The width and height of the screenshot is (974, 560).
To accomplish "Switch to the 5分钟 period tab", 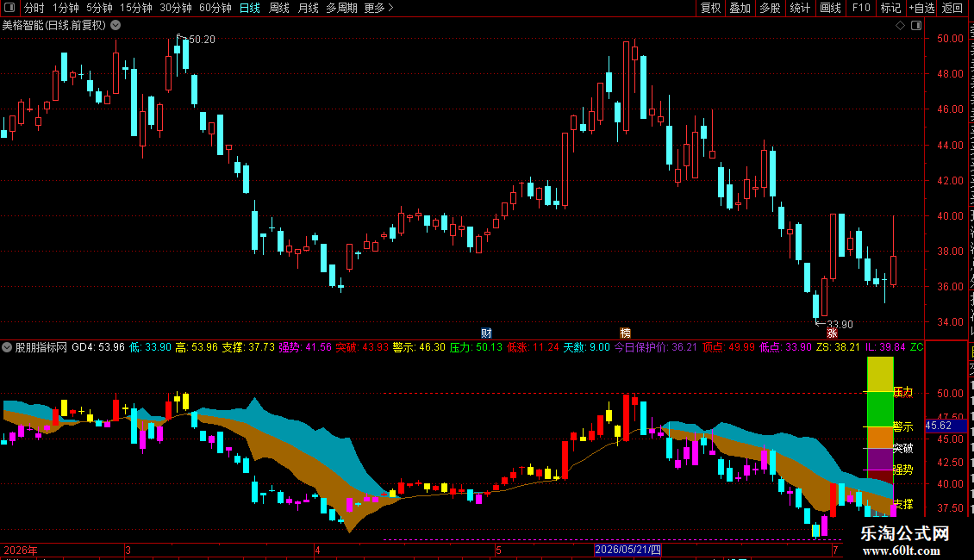I will point(99,8).
